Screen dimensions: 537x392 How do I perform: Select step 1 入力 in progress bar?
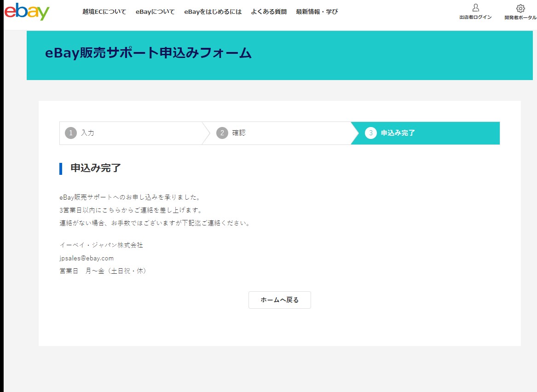[131, 133]
